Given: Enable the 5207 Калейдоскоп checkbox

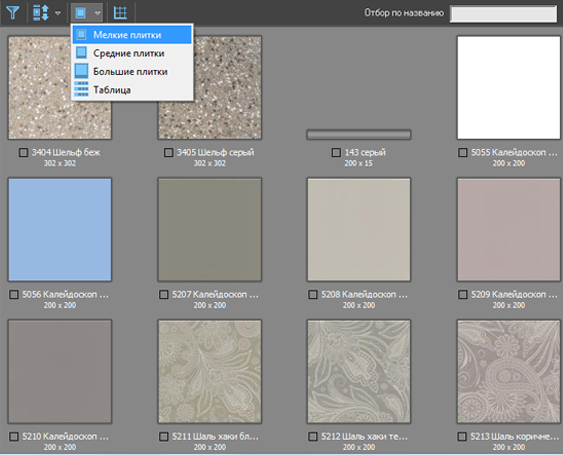Looking at the screenshot, I should tap(164, 295).
